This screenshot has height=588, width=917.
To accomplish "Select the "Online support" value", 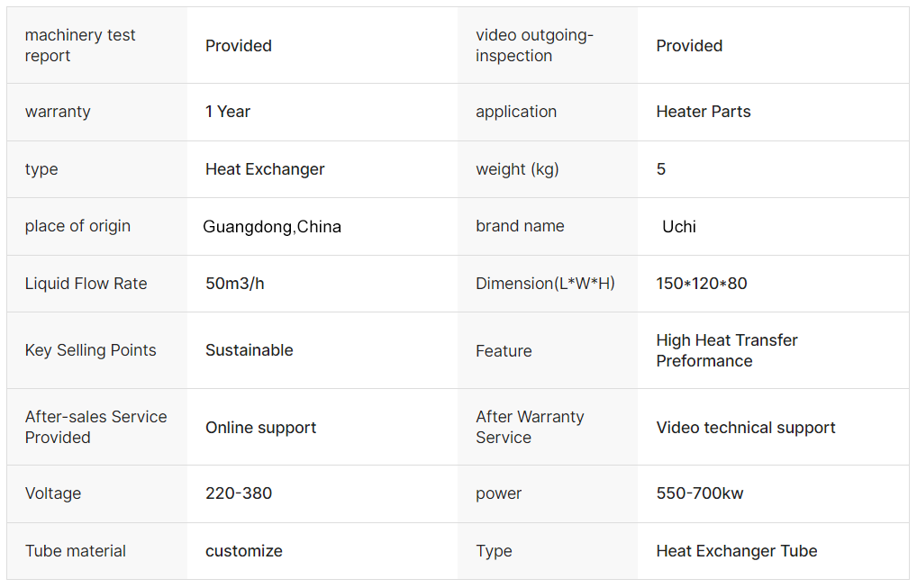I will (260, 428).
